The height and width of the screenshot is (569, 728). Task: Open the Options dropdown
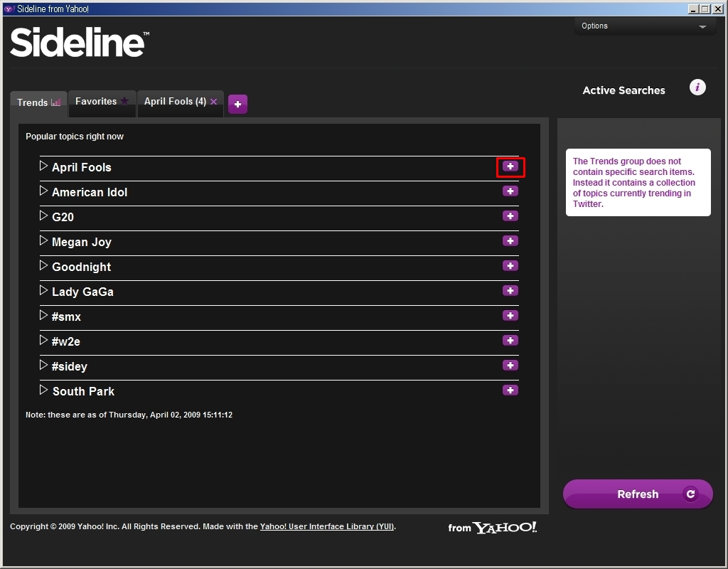tap(645, 26)
